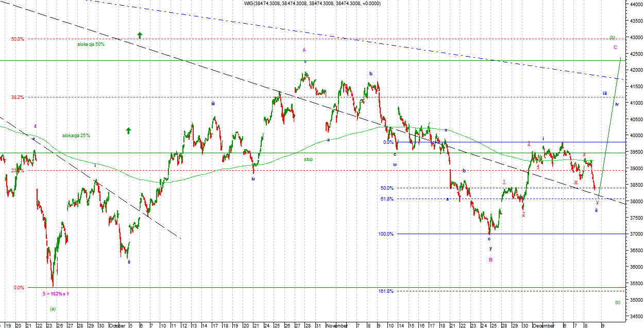The image size is (644, 328).
Task: Select the green (c) wave label
Action: click(617, 302)
